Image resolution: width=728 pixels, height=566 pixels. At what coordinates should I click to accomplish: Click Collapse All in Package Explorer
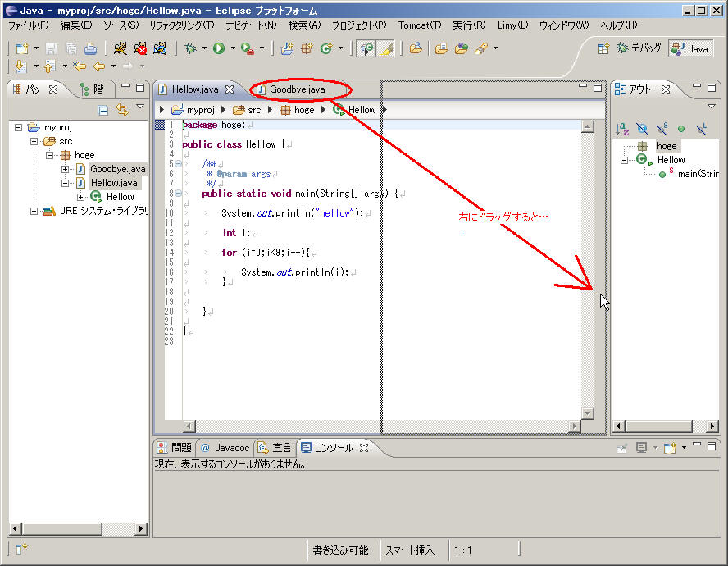click(103, 109)
